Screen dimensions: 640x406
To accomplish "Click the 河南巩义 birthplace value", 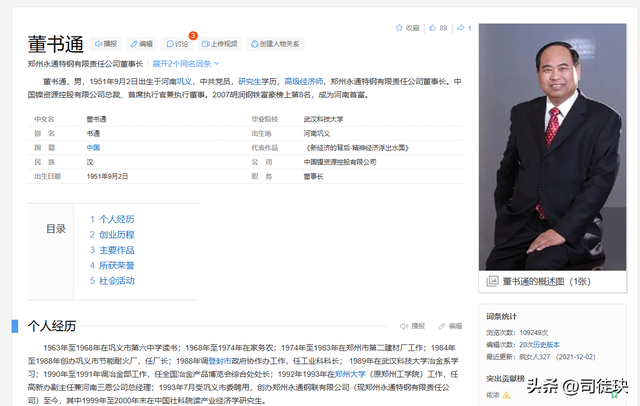I will (317, 133).
